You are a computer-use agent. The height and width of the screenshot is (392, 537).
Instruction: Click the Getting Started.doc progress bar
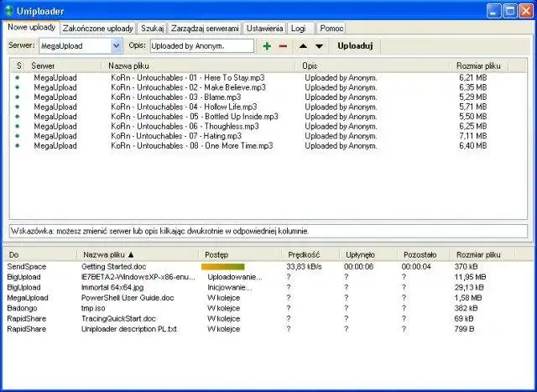tap(223, 267)
